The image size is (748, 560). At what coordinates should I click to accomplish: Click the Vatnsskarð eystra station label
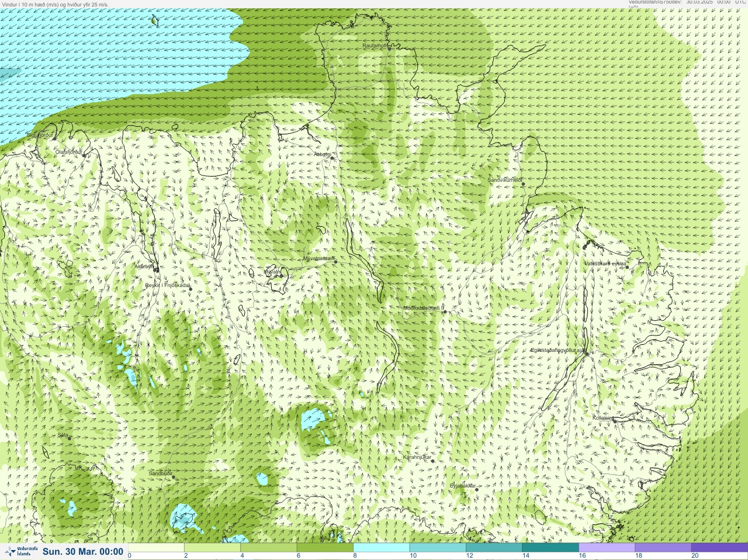[x=605, y=264]
